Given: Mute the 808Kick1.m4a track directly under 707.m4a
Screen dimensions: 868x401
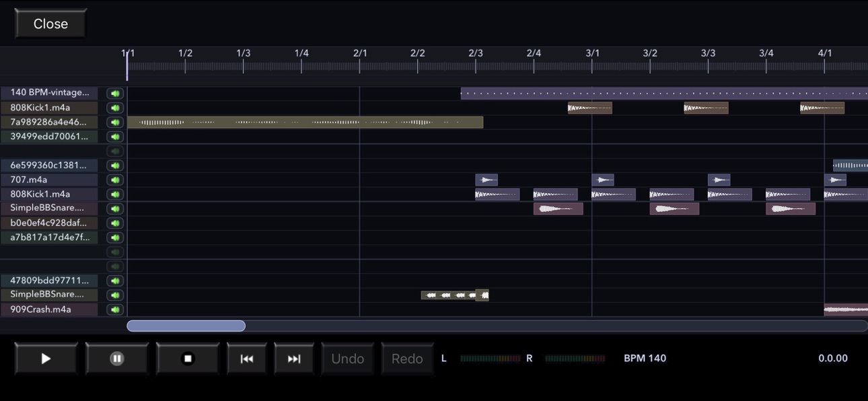Looking at the screenshot, I should [115, 194].
